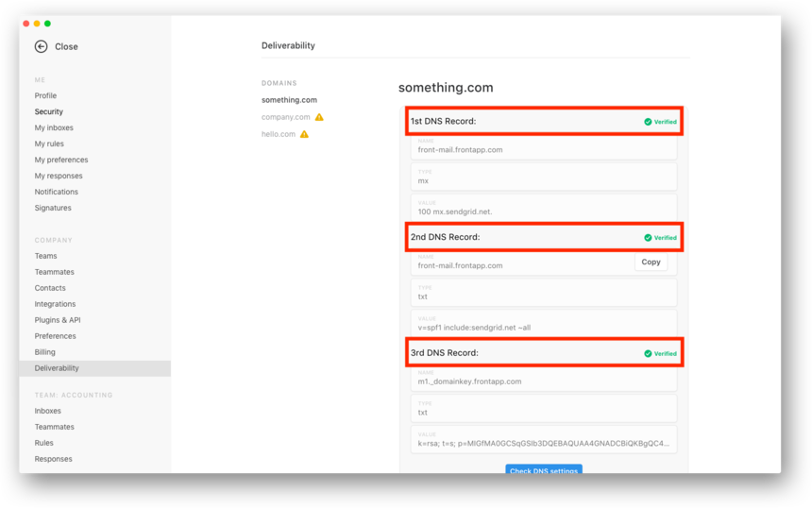Click value field v=spf1 include:sendgrid.net ~all
Viewport: 812px width, 508px height.
544,324
